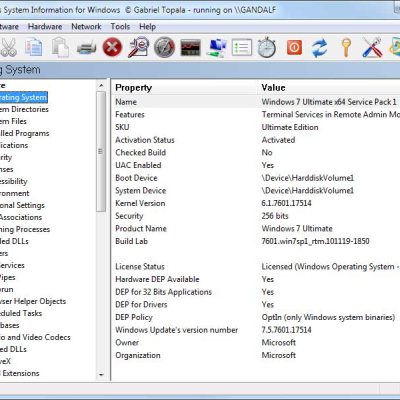
Task: Click the scissors Cut icon
Action: (x=9, y=47)
